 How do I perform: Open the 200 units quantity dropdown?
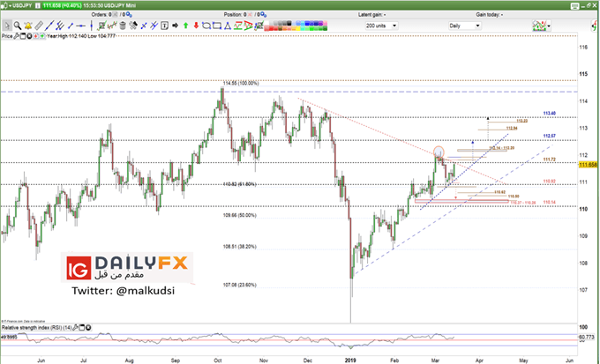[381, 26]
